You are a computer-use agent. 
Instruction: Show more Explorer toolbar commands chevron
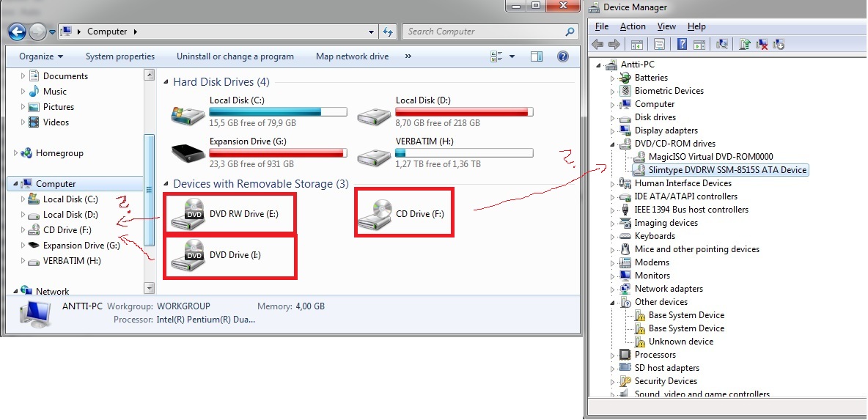point(408,56)
